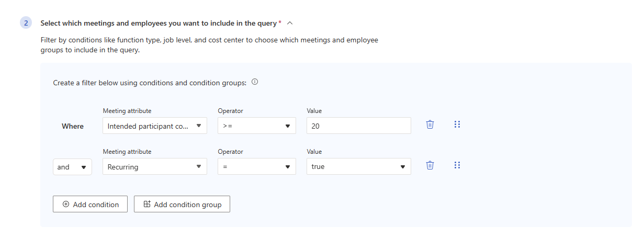Click the Add condition group button
The image size is (644, 238).
point(182,205)
